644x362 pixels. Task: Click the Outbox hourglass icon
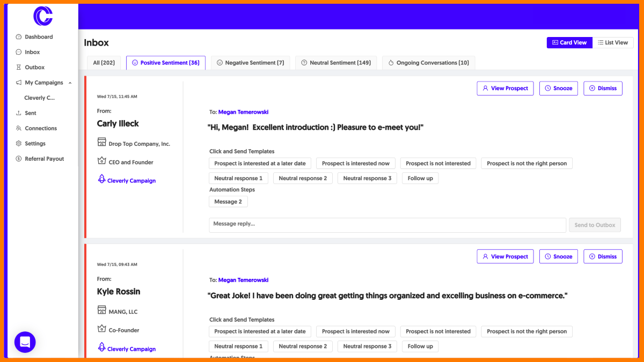coord(19,68)
